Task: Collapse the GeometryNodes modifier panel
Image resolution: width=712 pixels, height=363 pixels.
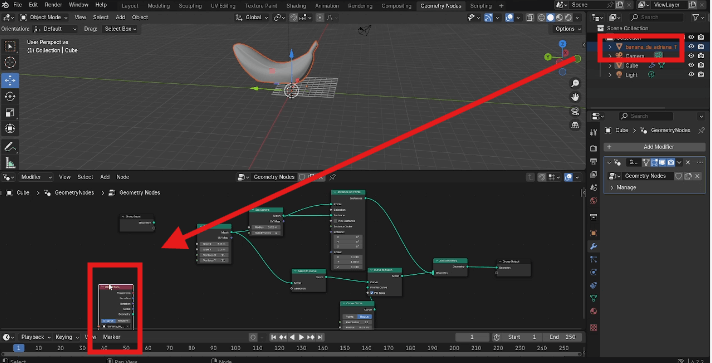Action: tap(609, 162)
